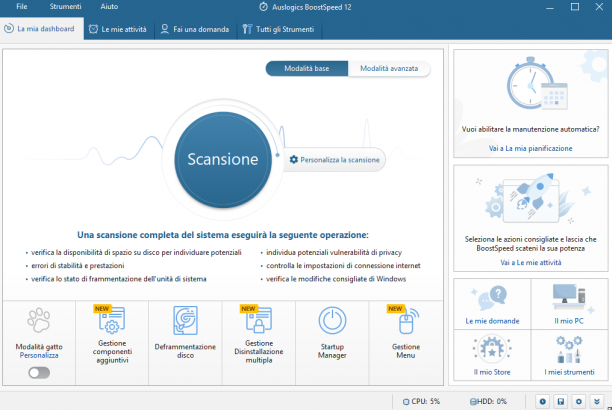Click 'individua potenziali vulnerabilità di privacy' text
This screenshot has height=410, width=612.
(x=334, y=253)
